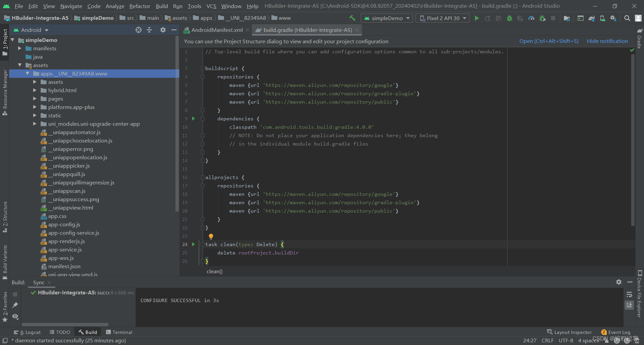Screen dimensions: 644x345
Task: Toggle the Resource Manager side panel
Action: tap(5, 93)
